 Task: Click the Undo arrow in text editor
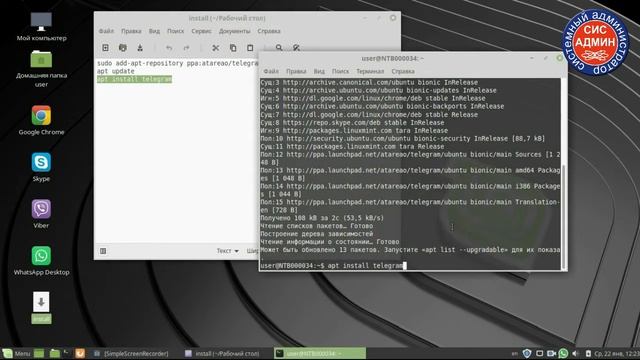click(169, 48)
